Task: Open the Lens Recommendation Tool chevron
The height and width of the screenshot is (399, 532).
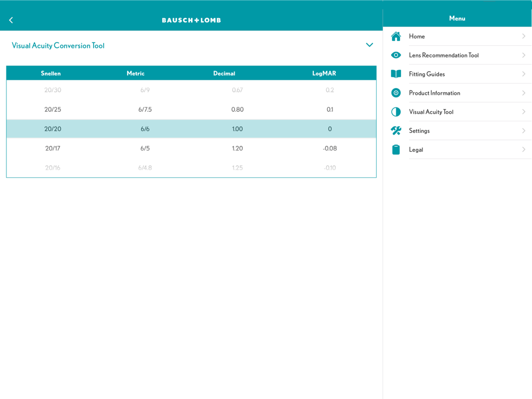Action: tap(523, 55)
